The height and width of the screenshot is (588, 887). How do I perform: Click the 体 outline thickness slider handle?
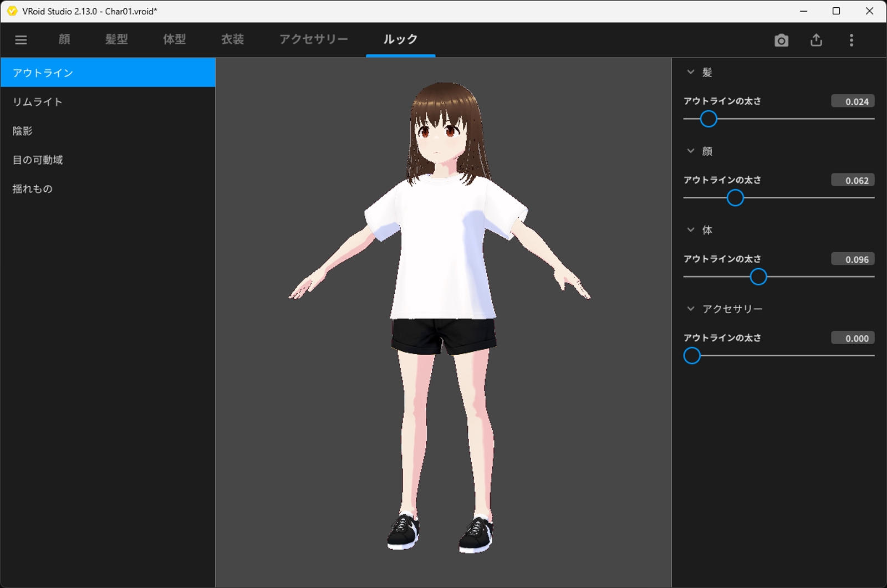758,277
